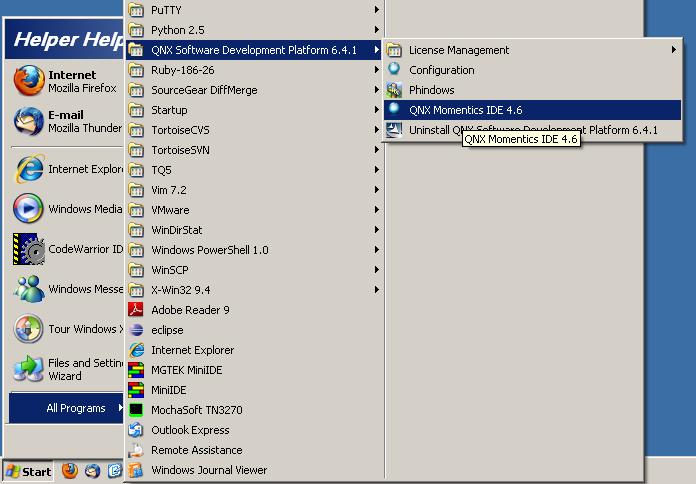
Task: Open the WinSCP program folder
Action: (254, 270)
